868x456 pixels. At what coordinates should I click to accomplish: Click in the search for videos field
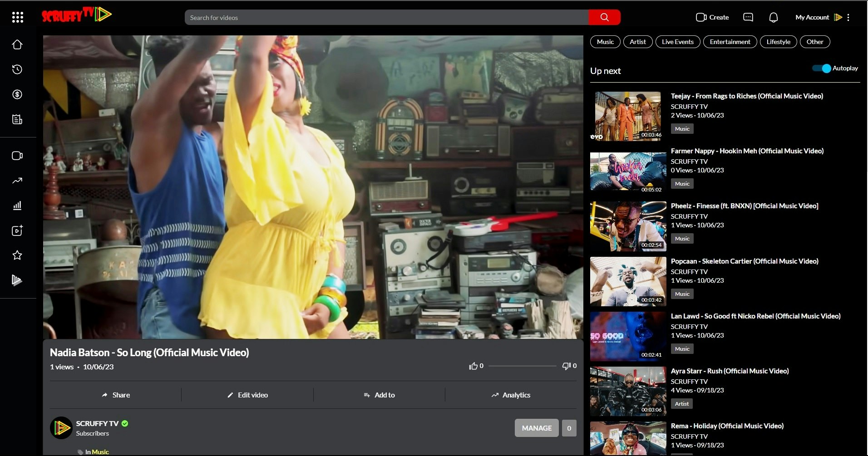coord(387,17)
